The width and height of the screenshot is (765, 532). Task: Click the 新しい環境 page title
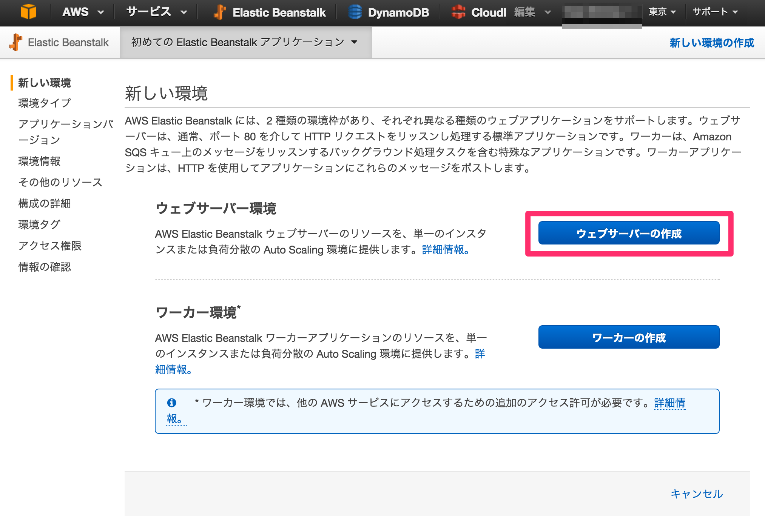(166, 93)
